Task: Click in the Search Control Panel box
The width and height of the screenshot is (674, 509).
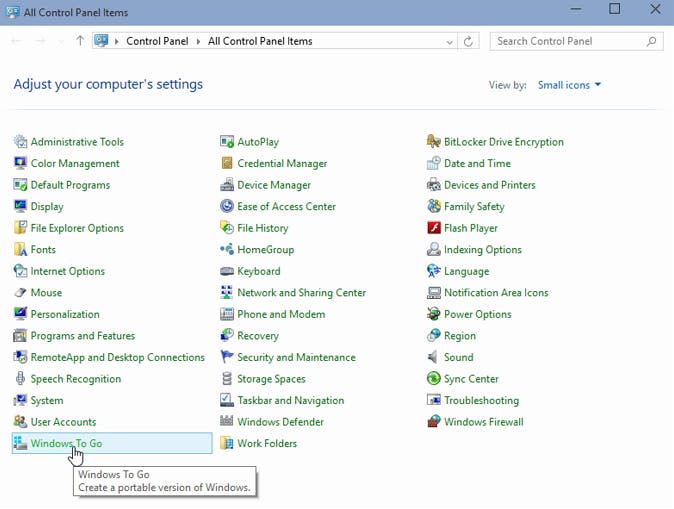Action: pyautogui.click(x=576, y=41)
